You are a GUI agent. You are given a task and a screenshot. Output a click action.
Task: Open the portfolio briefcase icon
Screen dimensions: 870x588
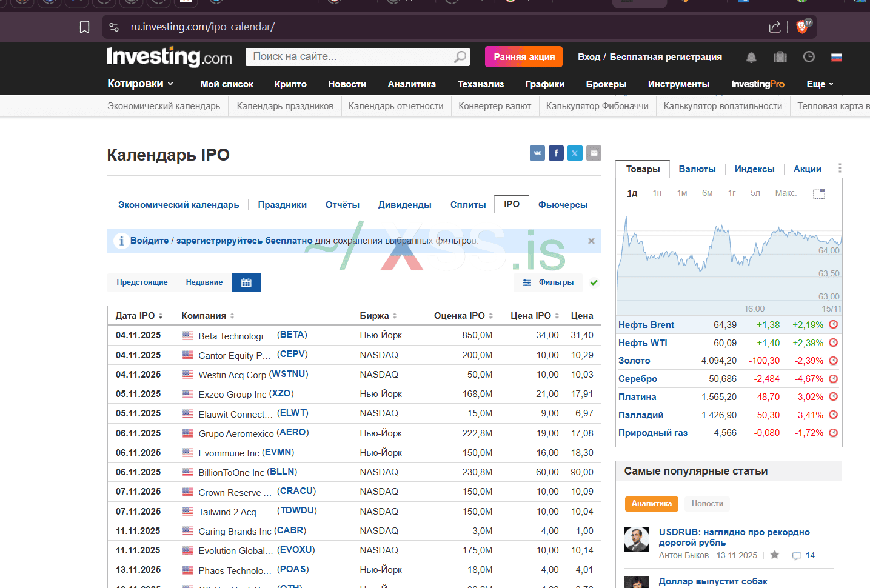tap(780, 57)
